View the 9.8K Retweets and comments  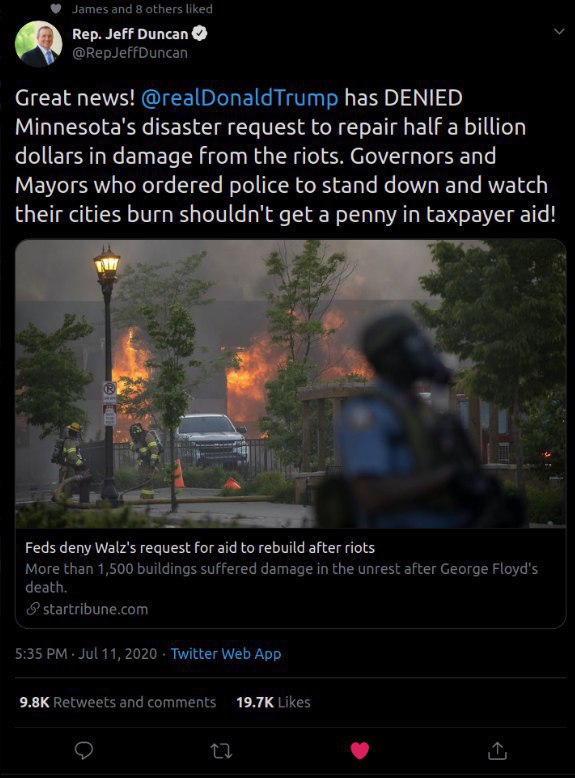click(x=118, y=702)
